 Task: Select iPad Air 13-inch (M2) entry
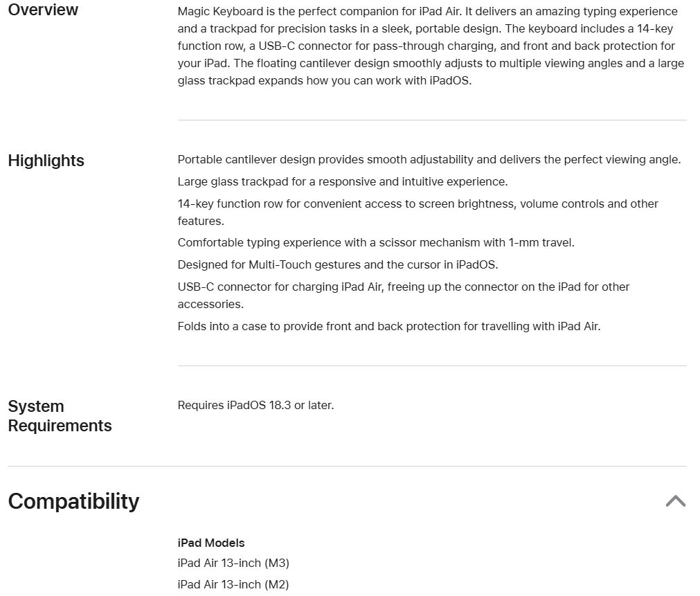233,585
